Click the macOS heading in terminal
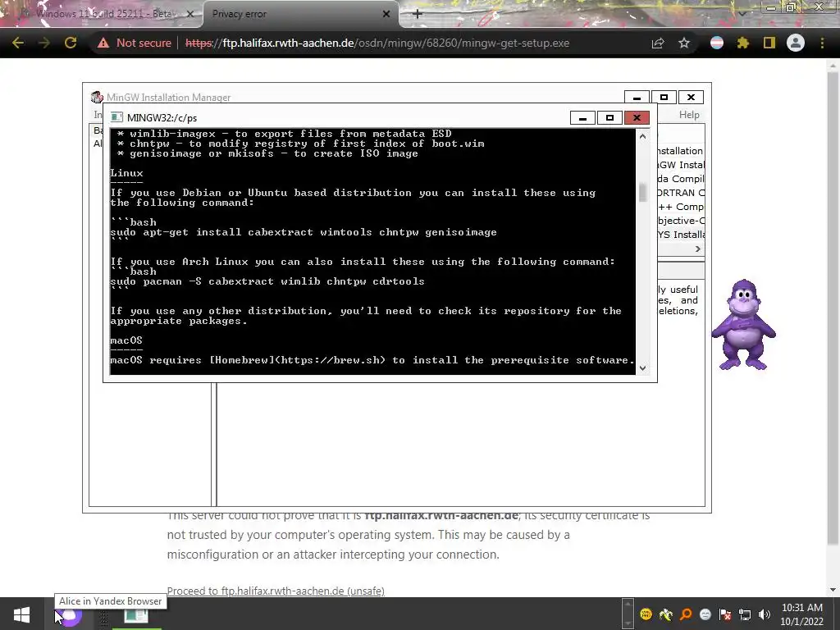 click(126, 340)
